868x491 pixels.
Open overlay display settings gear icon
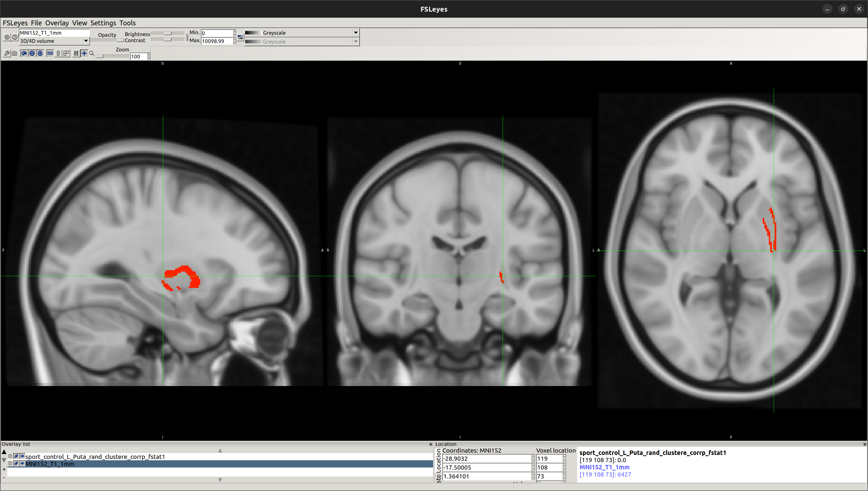(7, 37)
